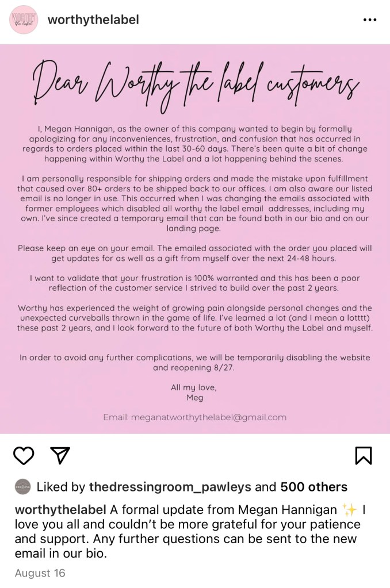This screenshot has height=588, width=390.
Task: Click the "All my love, Meg" signature
Action: click(194, 393)
